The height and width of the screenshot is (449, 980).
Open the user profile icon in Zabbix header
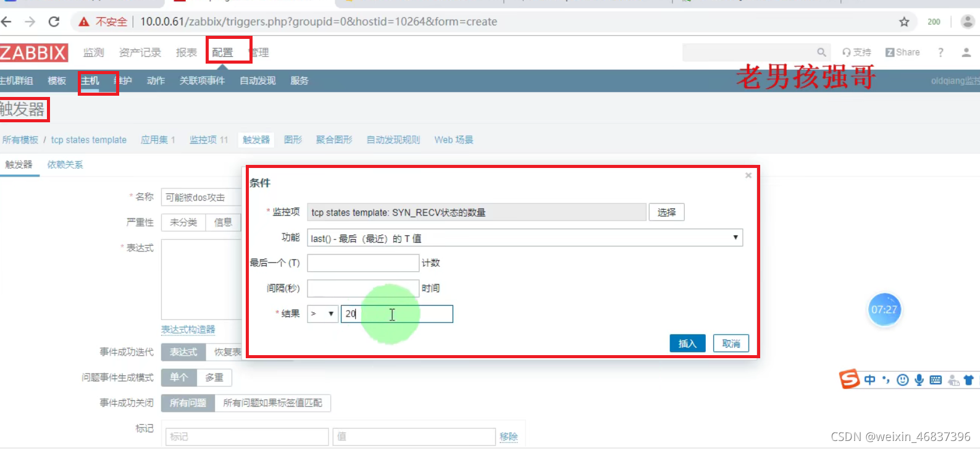click(966, 52)
